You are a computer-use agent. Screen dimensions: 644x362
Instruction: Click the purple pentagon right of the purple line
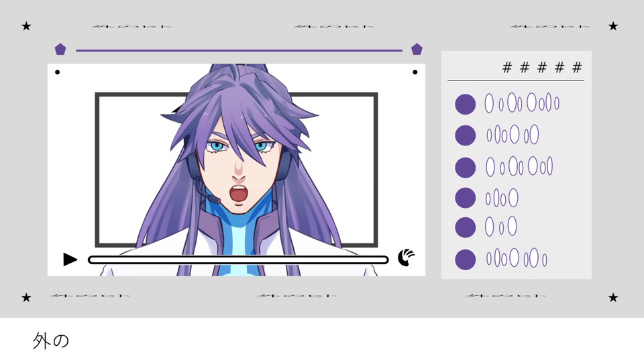click(417, 49)
